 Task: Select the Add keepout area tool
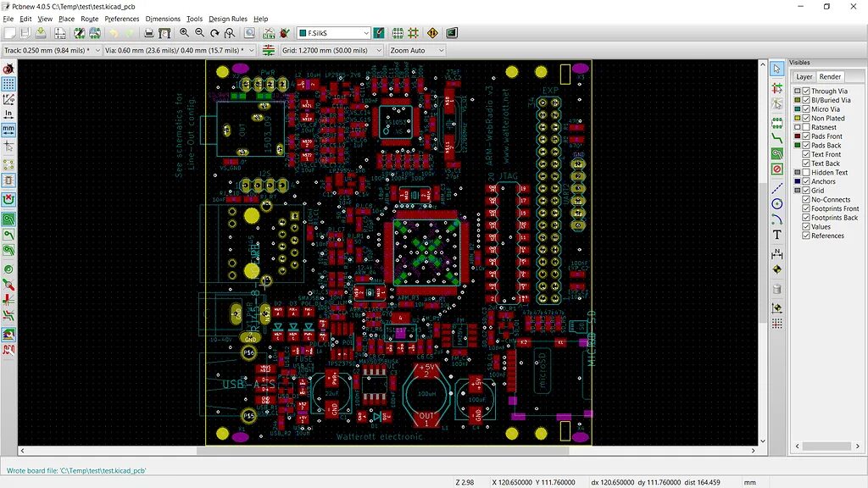(777, 169)
